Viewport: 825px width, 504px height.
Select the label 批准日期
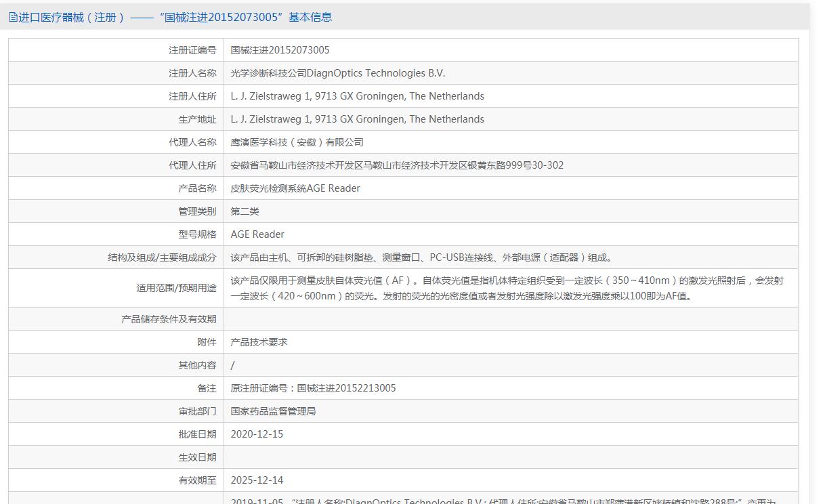(197, 434)
